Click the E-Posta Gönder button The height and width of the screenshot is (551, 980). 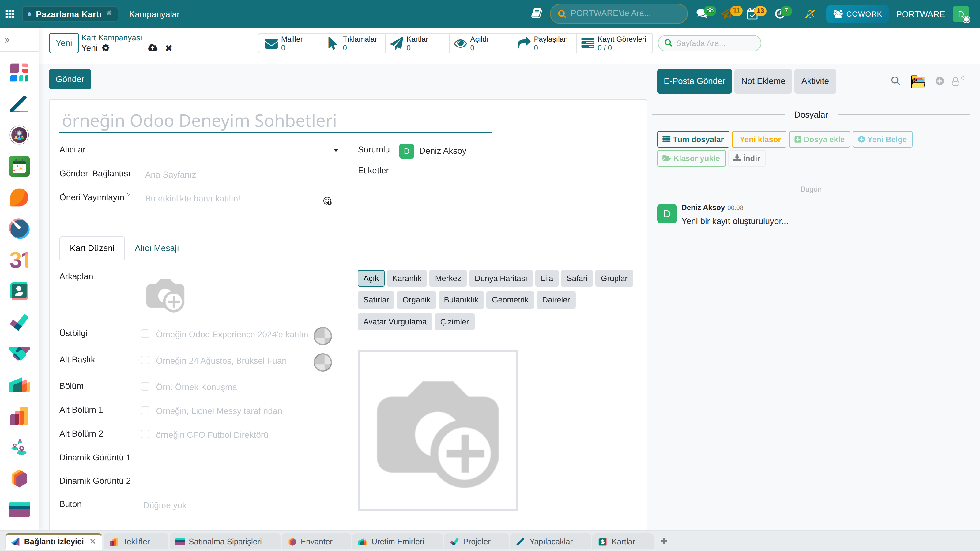[694, 81]
